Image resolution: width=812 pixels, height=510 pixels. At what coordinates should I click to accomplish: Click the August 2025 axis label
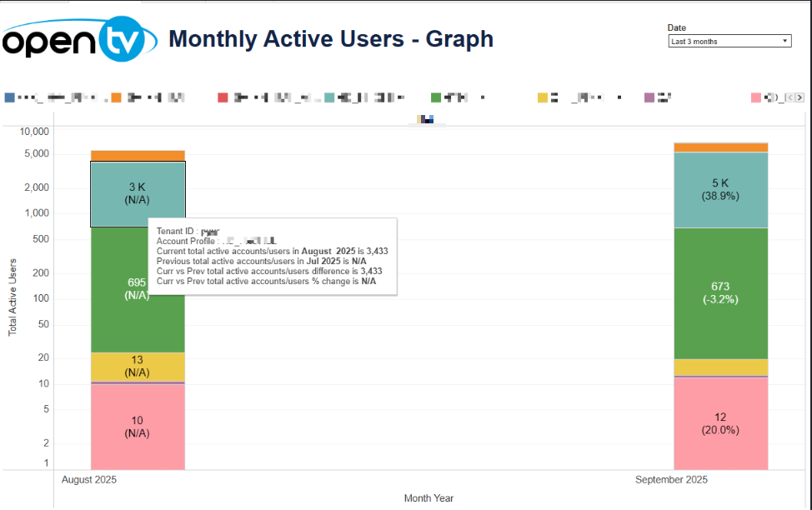(89, 480)
